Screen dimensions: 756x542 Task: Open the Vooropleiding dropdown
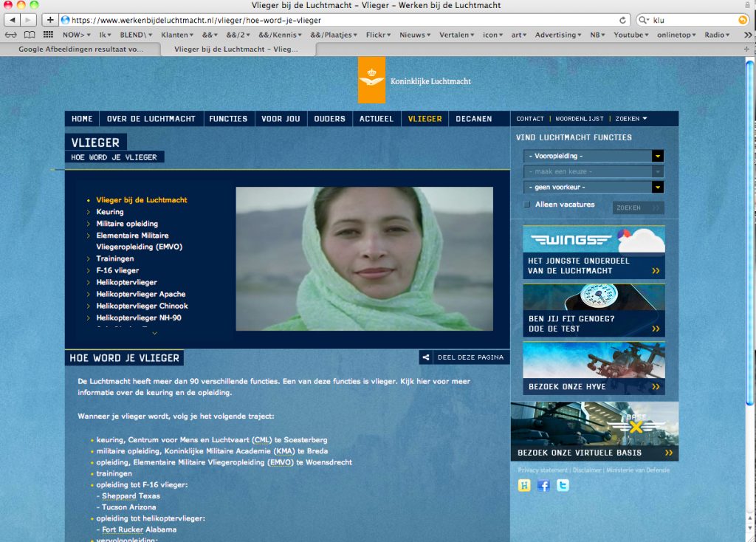click(594, 156)
